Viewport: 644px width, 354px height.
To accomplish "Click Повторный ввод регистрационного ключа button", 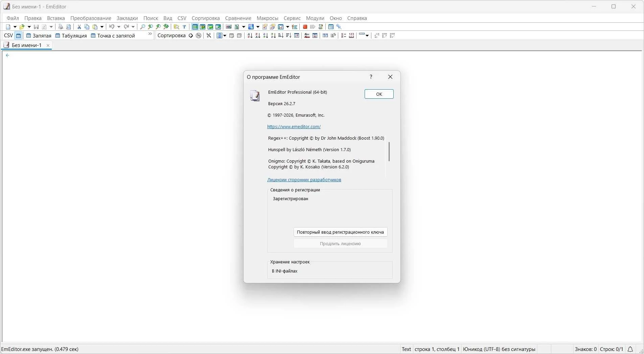I will 340,232.
